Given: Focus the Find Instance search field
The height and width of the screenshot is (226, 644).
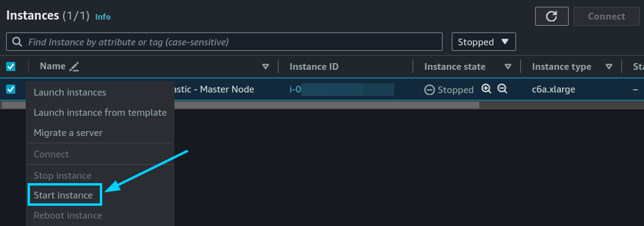Looking at the screenshot, I should pyautogui.click(x=224, y=42).
